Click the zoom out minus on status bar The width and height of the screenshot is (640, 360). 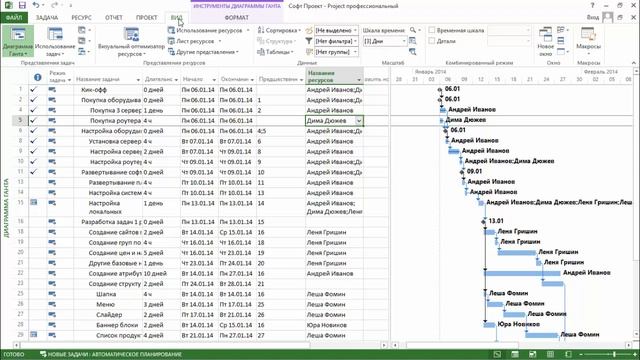(x=582, y=354)
